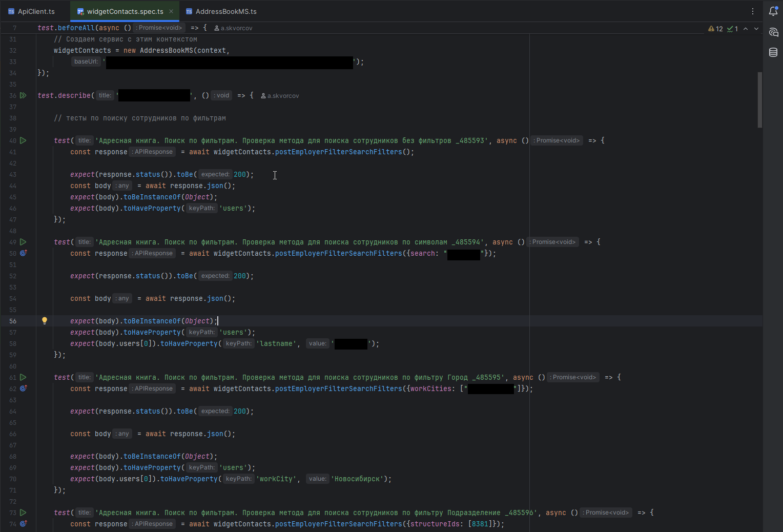Click the 12 warnings inspection indicator
The width and height of the screenshot is (783, 532).
click(715, 29)
